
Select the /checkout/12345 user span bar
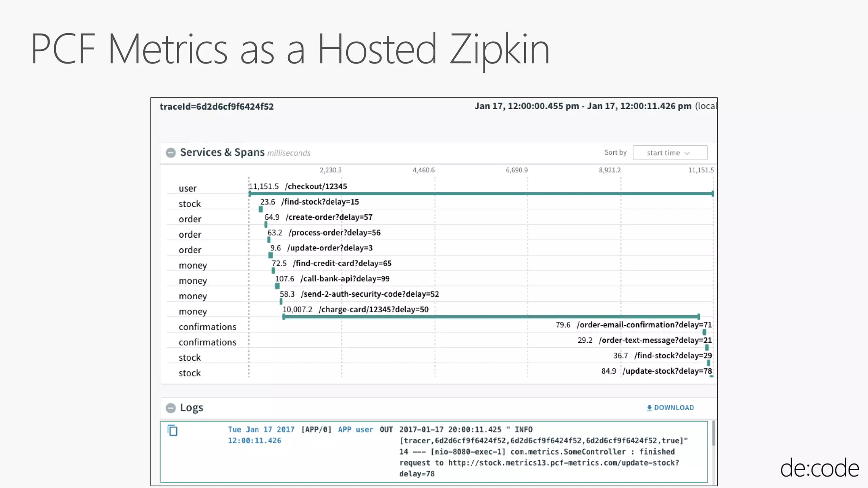[481, 194]
